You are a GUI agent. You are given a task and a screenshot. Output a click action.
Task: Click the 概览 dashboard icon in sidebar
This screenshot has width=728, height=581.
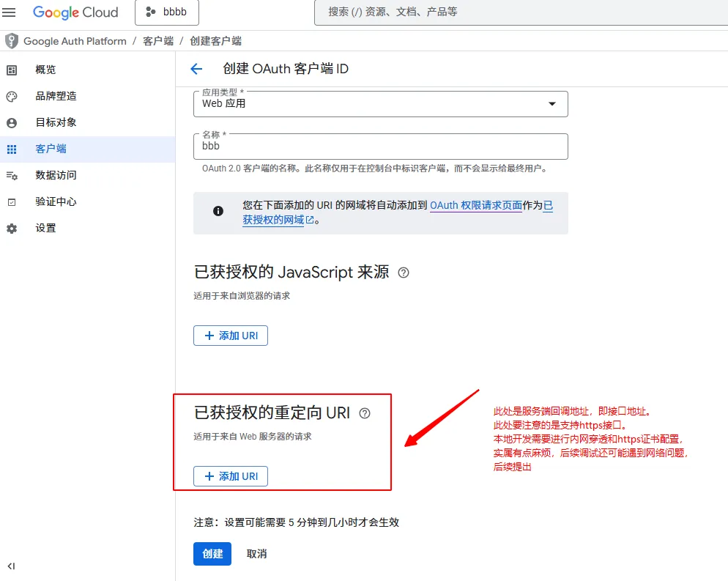(x=12, y=70)
